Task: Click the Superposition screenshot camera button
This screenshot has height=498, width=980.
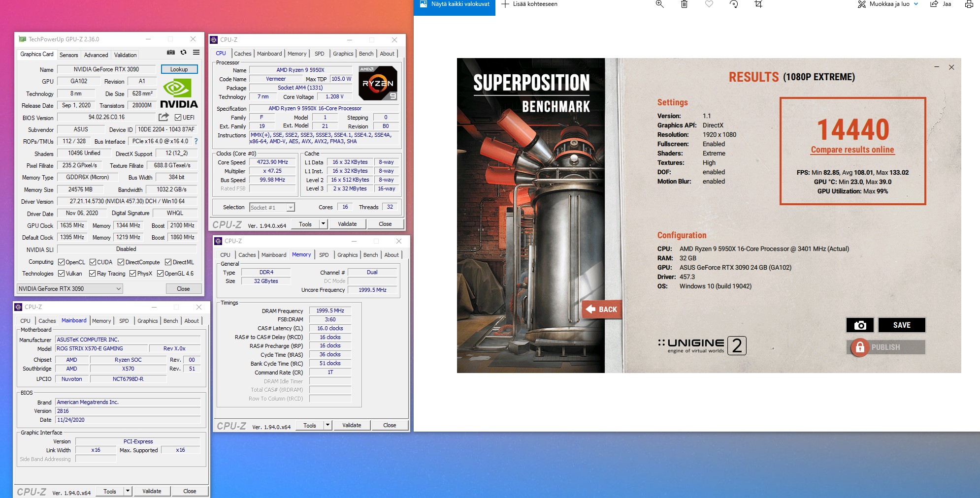Action: tap(860, 325)
